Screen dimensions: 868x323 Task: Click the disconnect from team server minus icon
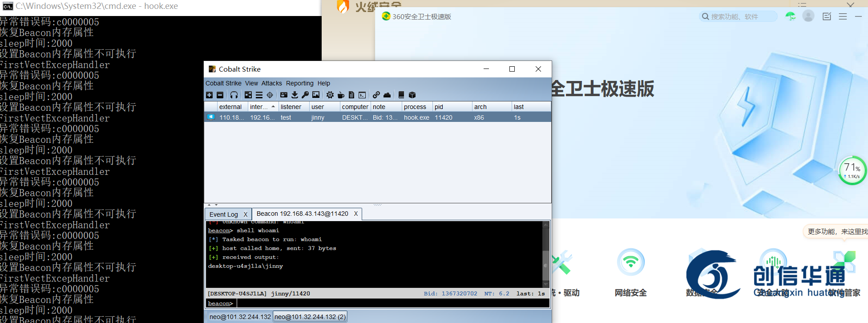point(220,95)
